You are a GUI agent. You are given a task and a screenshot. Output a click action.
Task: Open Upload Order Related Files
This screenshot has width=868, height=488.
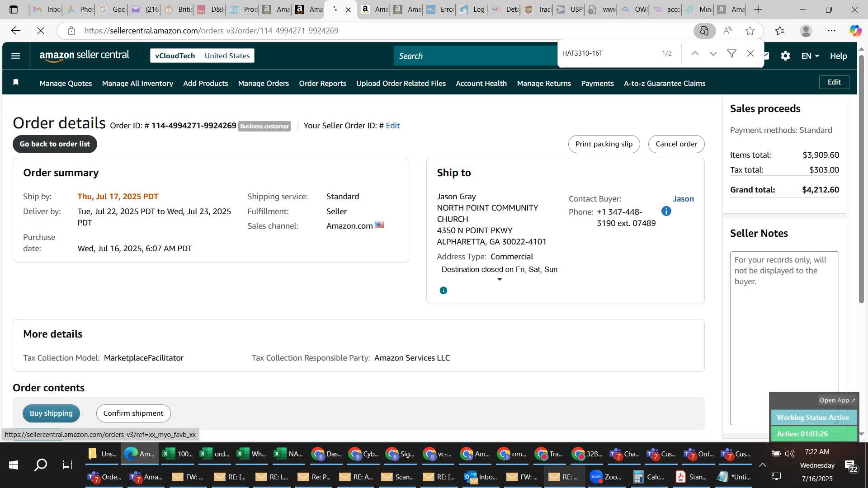401,83
